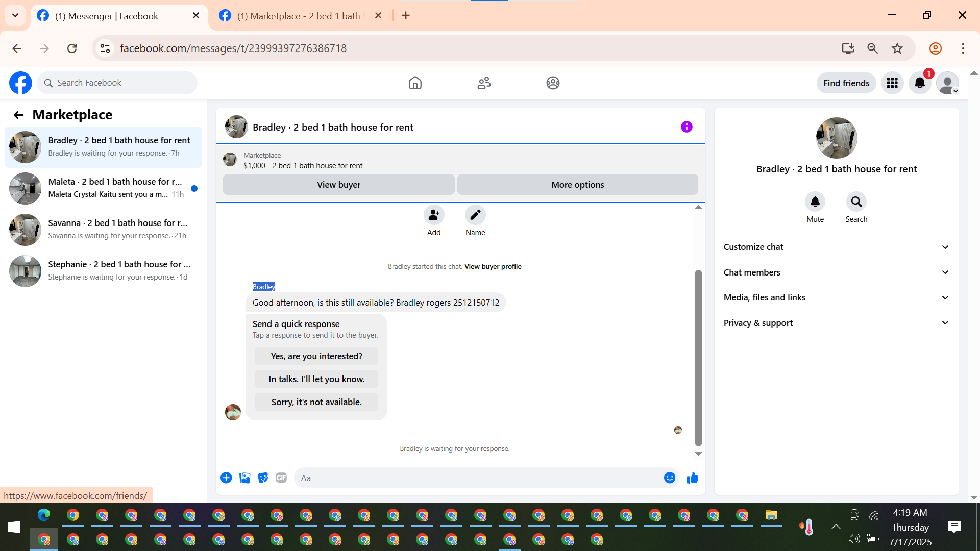Click the thumbs-up like send icon
980x551 pixels.
click(x=692, y=478)
